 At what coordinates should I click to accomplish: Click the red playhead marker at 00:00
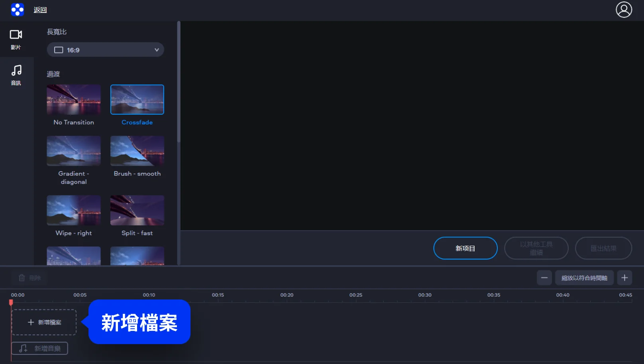11,303
